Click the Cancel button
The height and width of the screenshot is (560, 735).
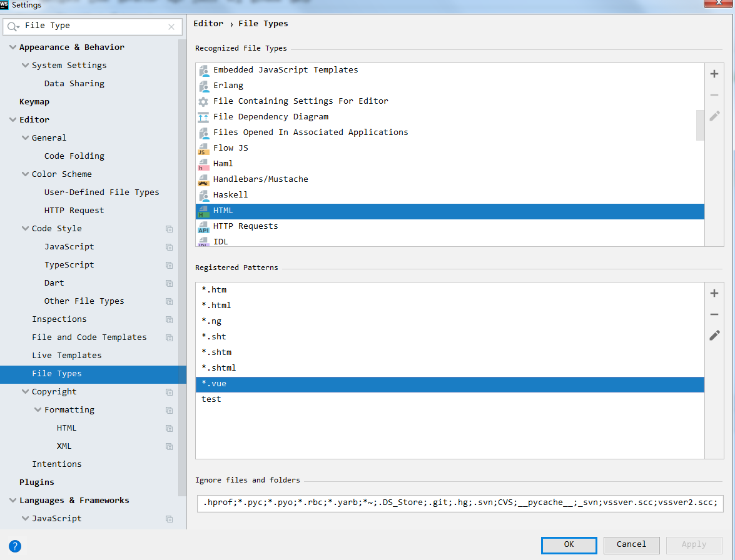631,545
